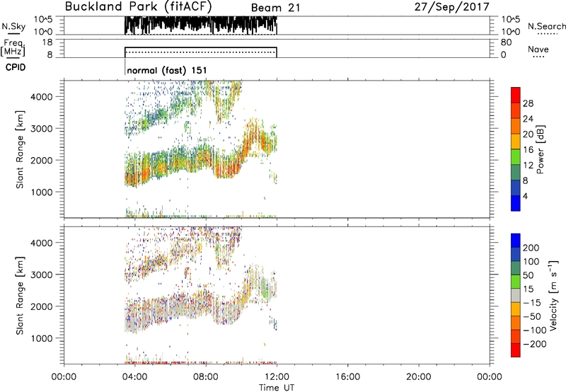Click the 08:00 time tick label
The height and width of the screenshot is (392, 566).
click(x=206, y=377)
